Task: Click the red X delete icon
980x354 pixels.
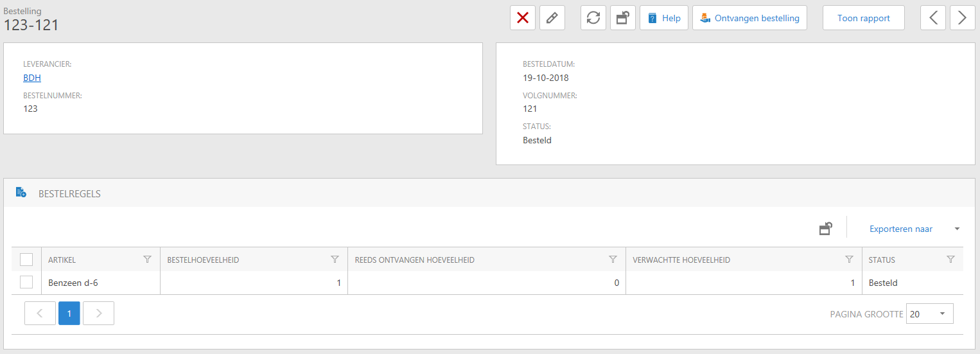Action: tap(522, 18)
